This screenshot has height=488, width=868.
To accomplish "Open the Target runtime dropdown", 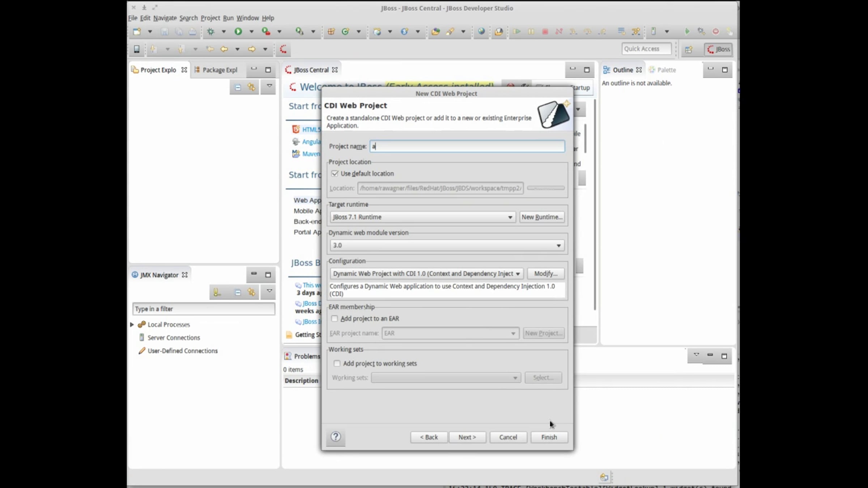I will [422, 217].
